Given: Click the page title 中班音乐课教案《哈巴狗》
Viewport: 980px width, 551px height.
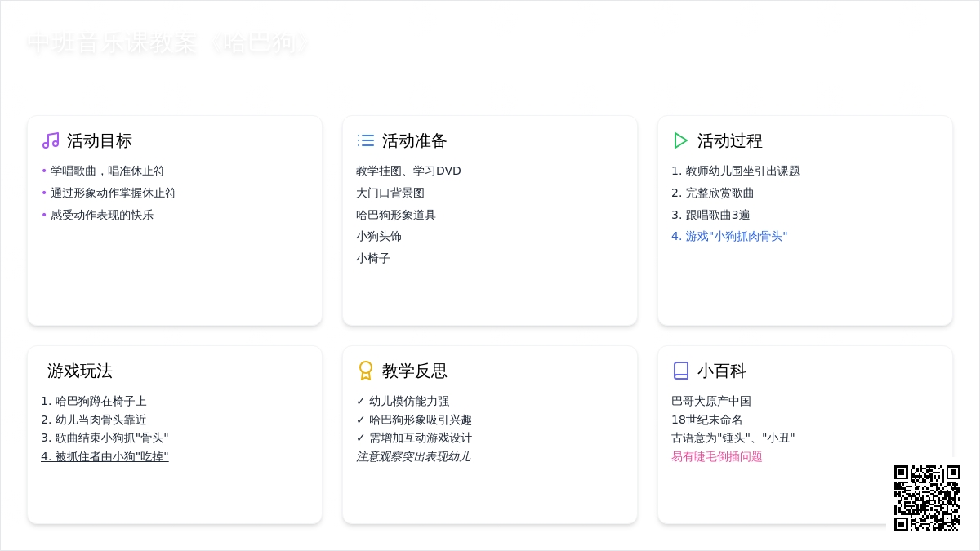Looking at the screenshot, I should click(167, 42).
